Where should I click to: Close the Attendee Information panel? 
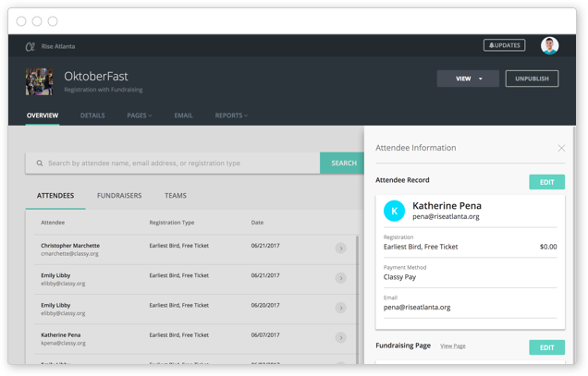pos(561,148)
